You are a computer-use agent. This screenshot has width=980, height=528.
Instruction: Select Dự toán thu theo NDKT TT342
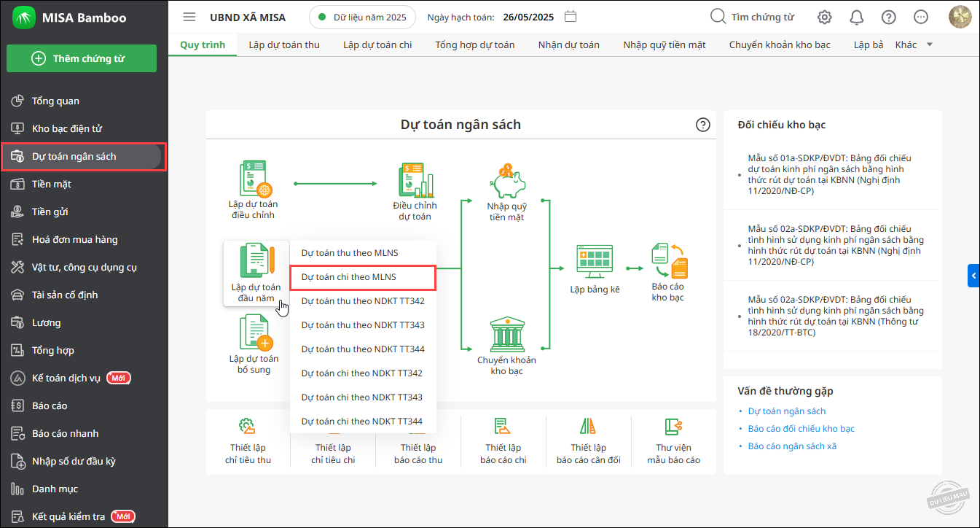coord(363,301)
